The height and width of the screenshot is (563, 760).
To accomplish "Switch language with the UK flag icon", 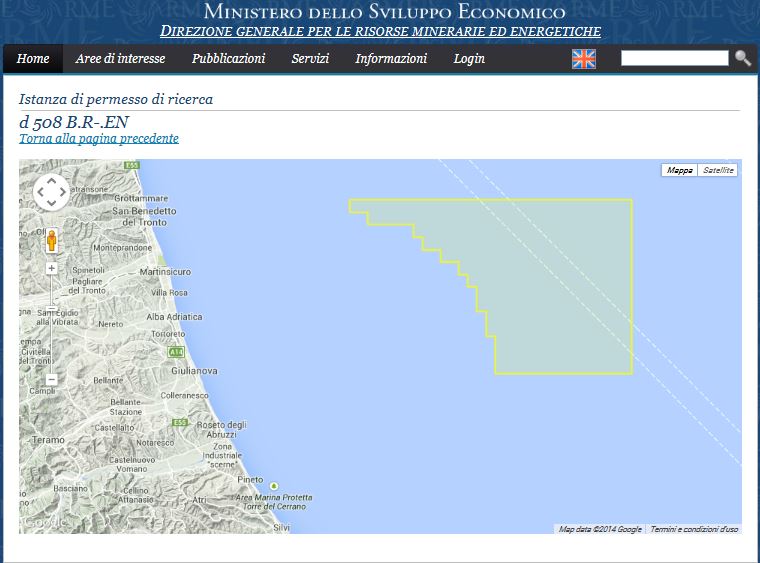I will [x=583, y=59].
